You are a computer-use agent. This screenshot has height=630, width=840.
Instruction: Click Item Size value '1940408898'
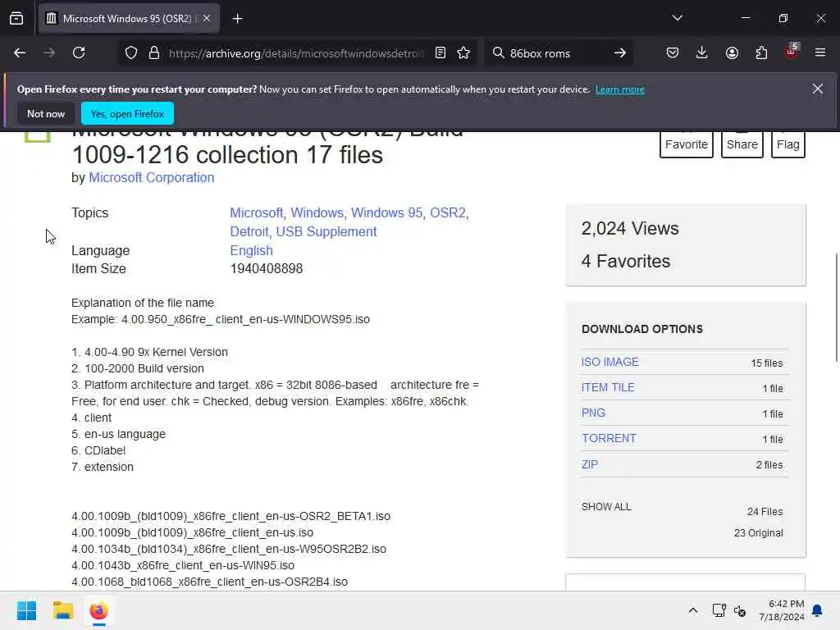point(267,268)
